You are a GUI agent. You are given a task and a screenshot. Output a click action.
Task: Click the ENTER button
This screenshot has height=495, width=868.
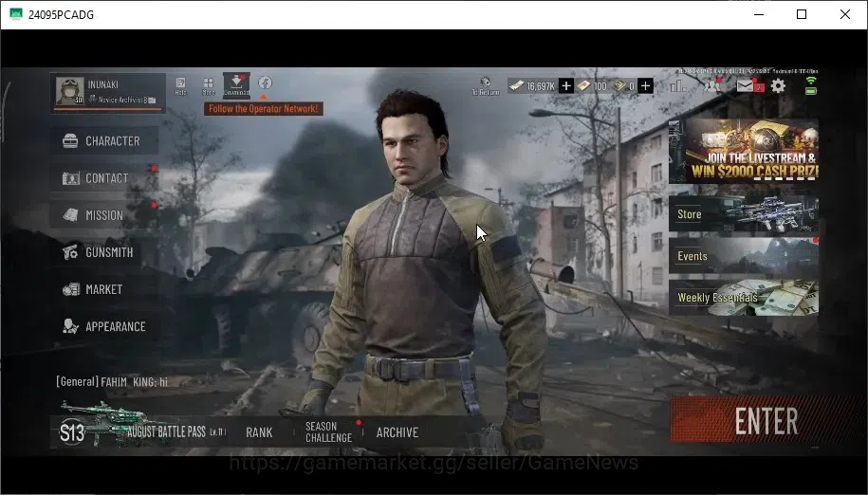click(766, 421)
